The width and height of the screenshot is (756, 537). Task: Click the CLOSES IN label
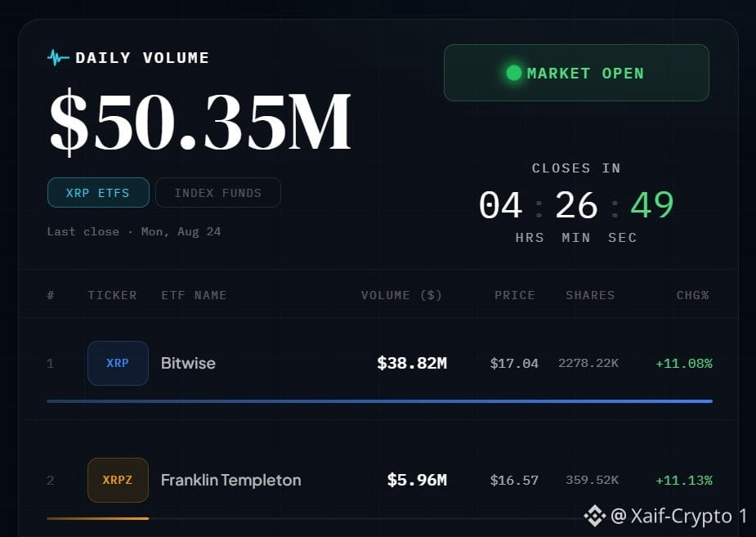tap(576, 168)
